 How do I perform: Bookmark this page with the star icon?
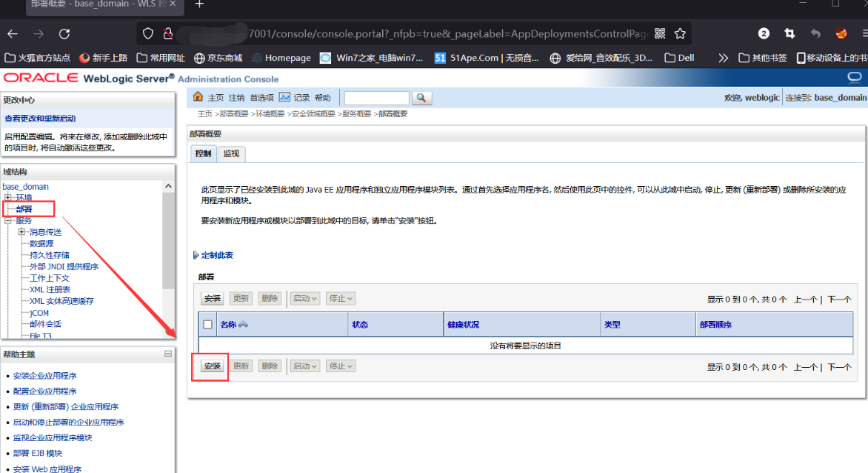point(681,34)
